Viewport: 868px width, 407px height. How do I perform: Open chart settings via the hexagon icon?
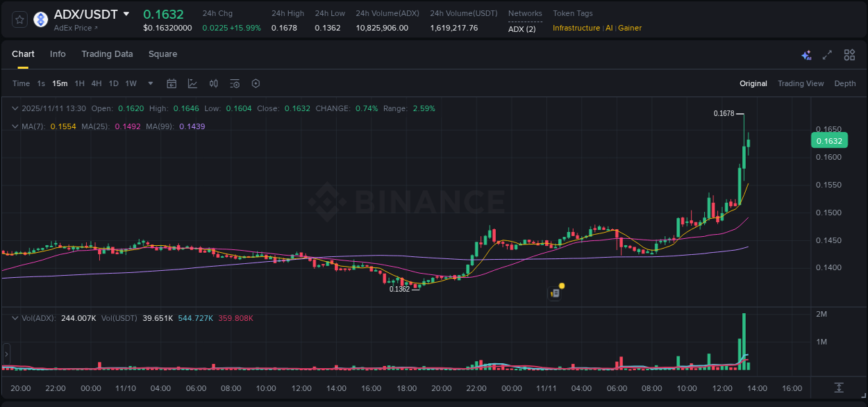tap(256, 83)
